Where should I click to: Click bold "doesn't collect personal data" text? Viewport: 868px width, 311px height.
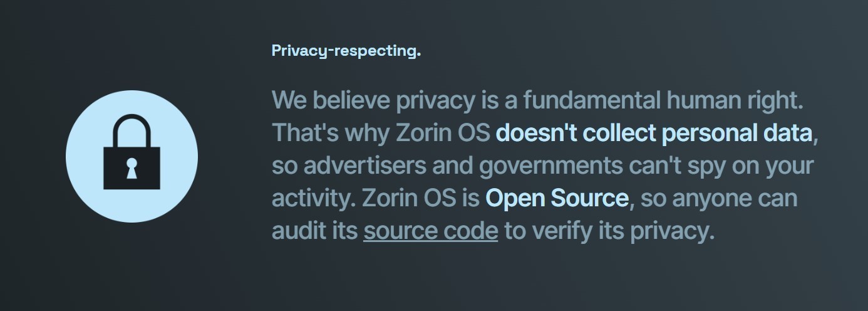[x=654, y=133]
